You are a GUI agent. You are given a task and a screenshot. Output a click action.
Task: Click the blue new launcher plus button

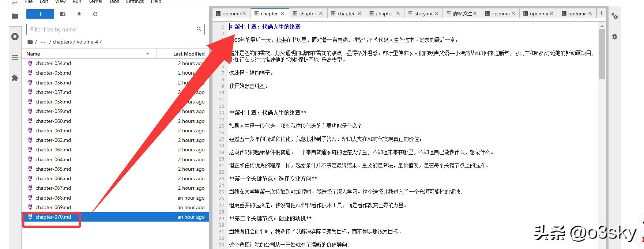tap(40, 14)
